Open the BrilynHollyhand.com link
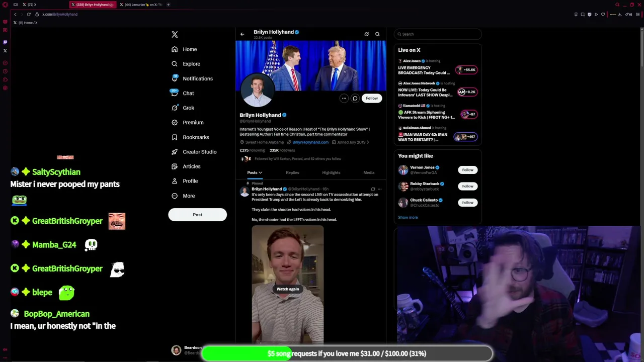The image size is (644, 362). click(310, 142)
